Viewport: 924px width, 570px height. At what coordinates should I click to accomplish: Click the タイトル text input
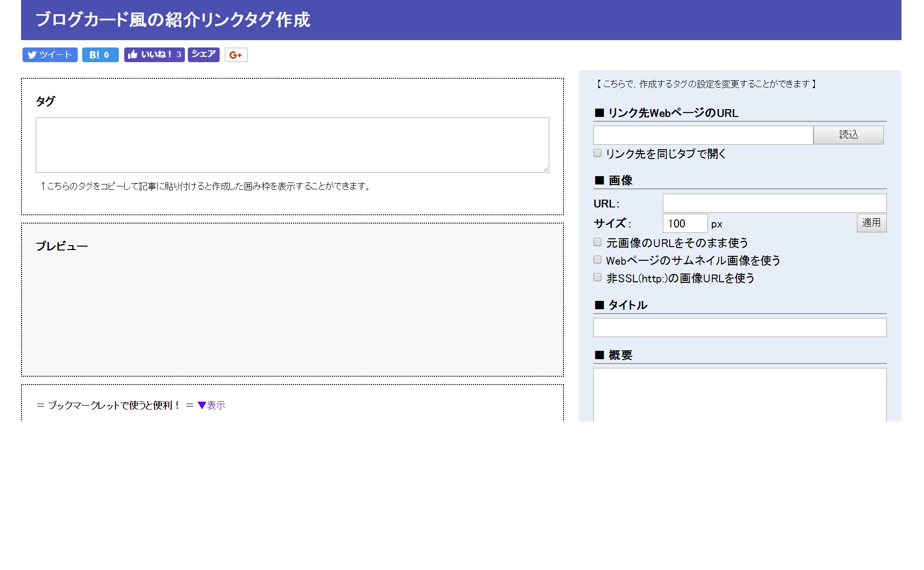point(740,327)
